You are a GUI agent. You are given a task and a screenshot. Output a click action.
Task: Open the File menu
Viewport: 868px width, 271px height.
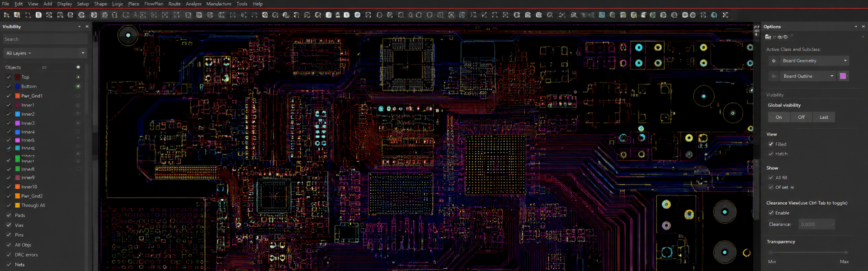tap(5, 4)
